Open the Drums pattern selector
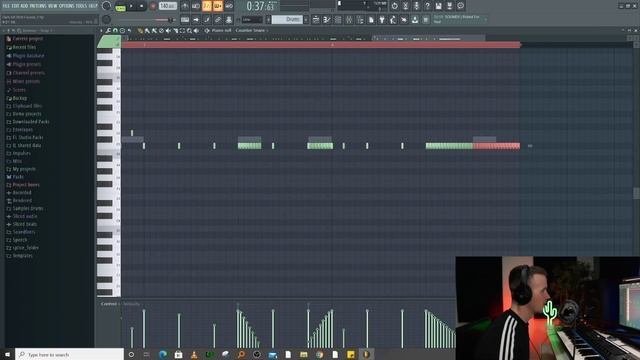This screenshot has height=360, width=640. pyautogui.click(x=288, y=19)
